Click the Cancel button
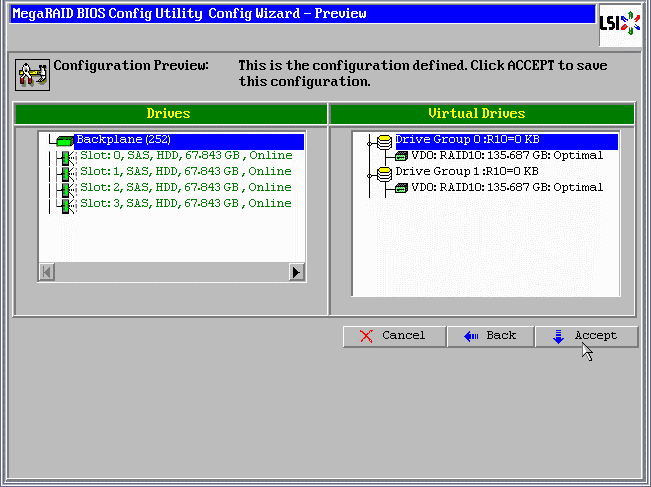 [x=394, y=336]
